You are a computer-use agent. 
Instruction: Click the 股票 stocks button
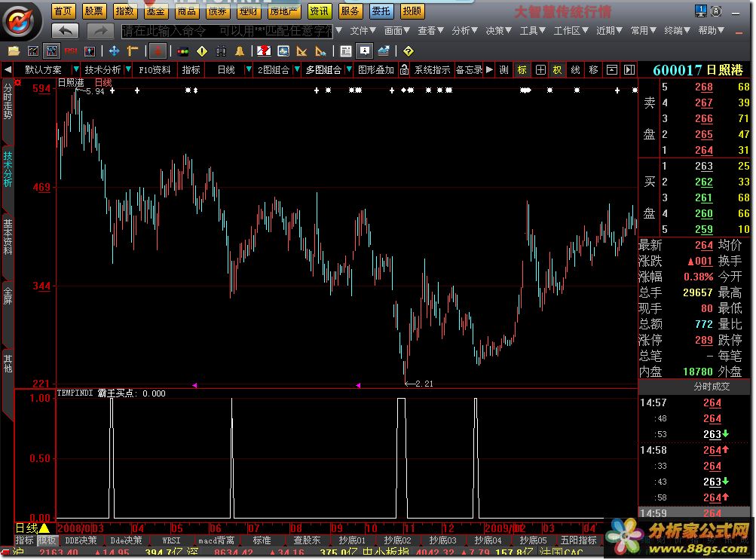point(93,11)
